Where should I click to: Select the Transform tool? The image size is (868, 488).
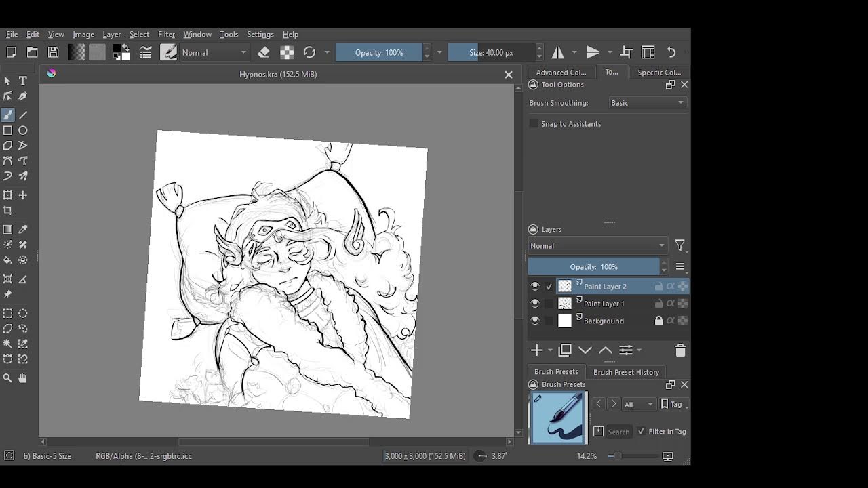coord(7,195)
